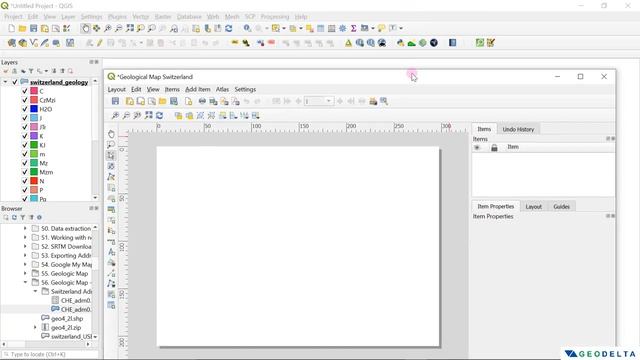The image size is (640, 360).
Task: Click Identify Features tool in main toolbar
Action: pyautogui.click(x=247, y=28)
